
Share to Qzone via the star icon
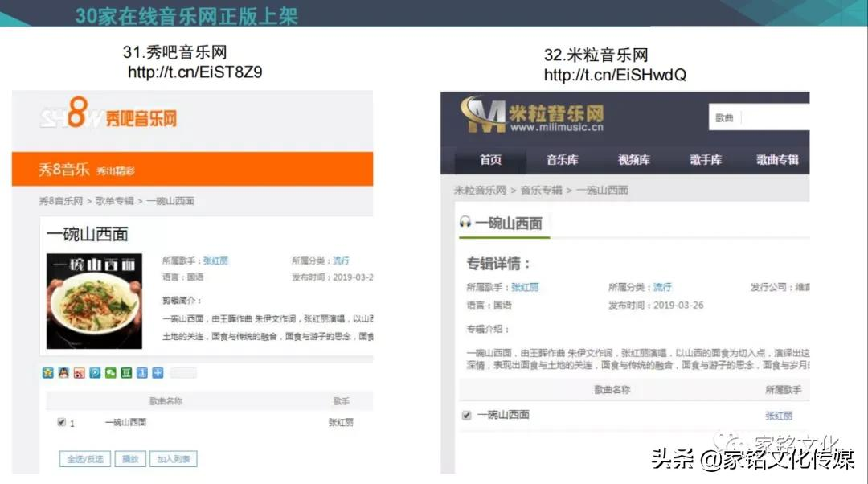click(x=47, y=372)
